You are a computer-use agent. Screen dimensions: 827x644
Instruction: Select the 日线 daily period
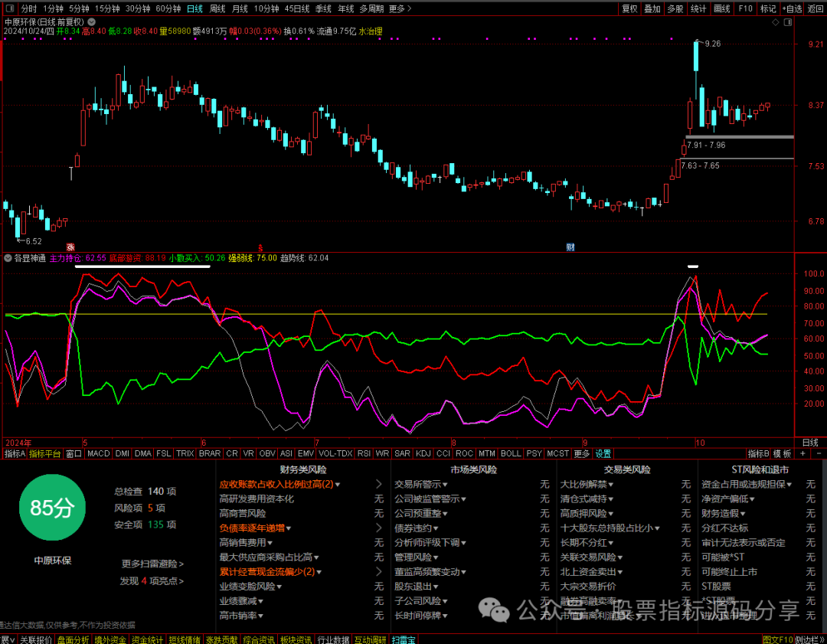pyautogui.click(x=194, y=8)
